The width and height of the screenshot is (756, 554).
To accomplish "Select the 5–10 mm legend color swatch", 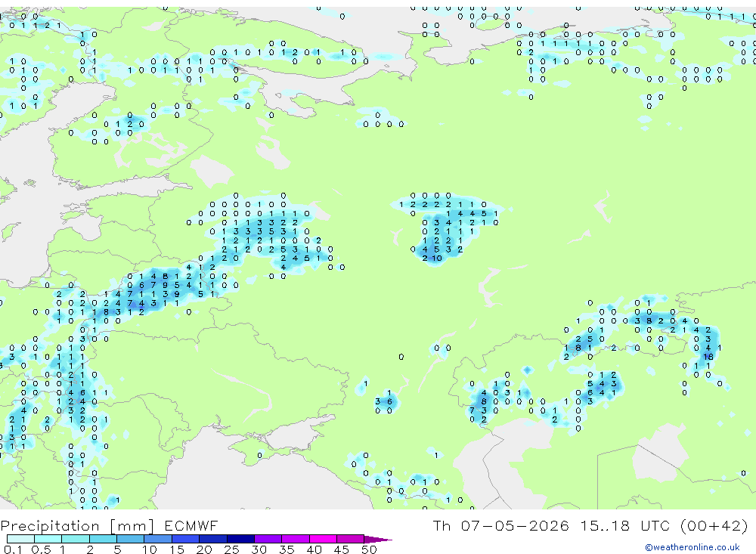I will pos(130,539).
